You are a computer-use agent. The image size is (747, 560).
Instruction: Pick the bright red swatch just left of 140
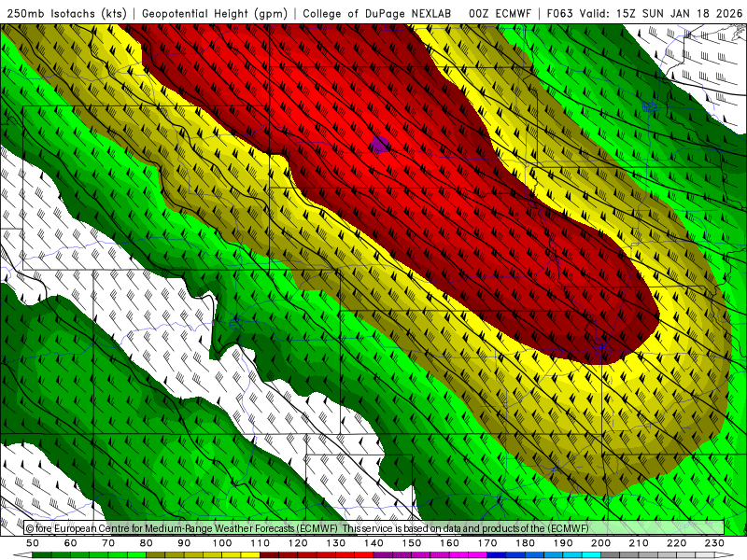pos(364,555)
